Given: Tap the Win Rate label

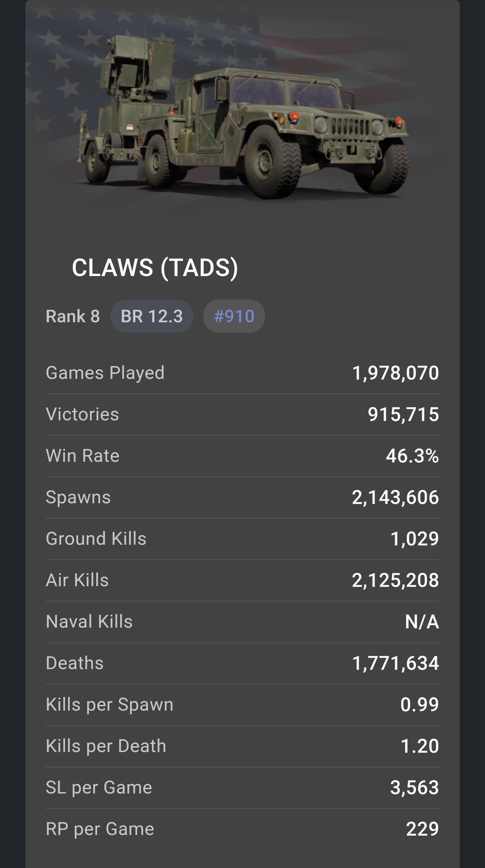Looking at the screenshot, I should pos(83,456).
